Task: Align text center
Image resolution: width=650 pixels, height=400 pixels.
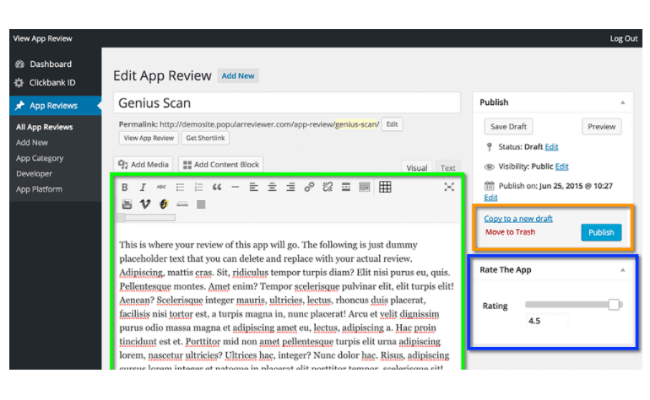Action: (x=272, y=187)
